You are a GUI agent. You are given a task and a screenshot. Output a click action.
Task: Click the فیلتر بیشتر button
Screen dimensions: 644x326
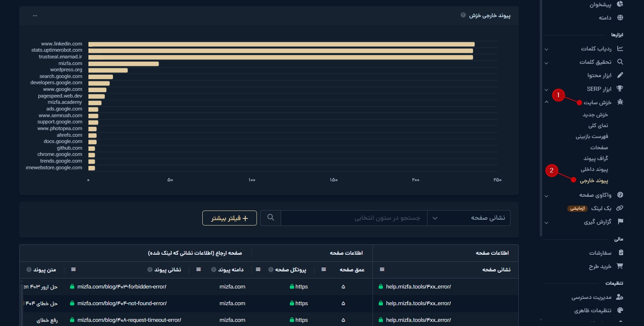coord(229,218)
